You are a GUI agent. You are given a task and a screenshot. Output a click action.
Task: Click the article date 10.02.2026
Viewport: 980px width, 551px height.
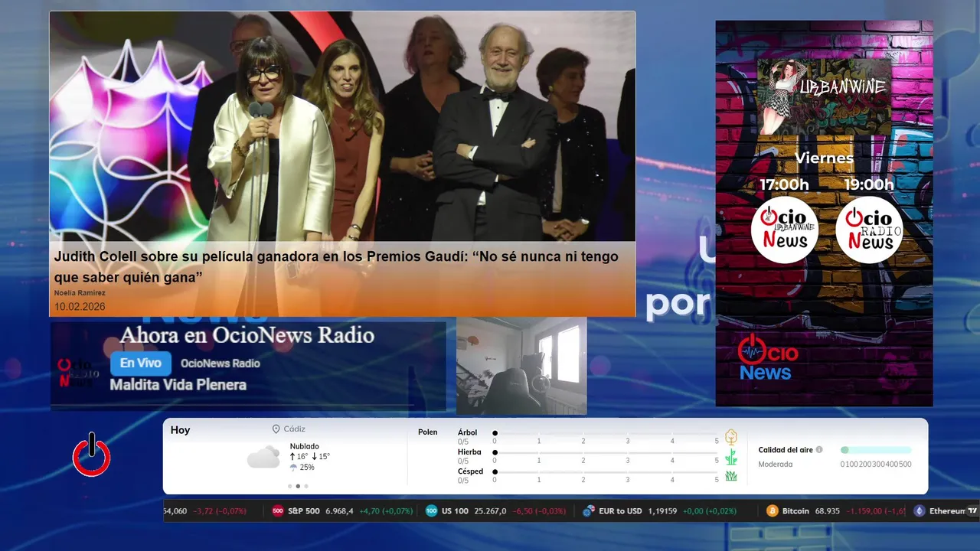click(x=80, y=307)
